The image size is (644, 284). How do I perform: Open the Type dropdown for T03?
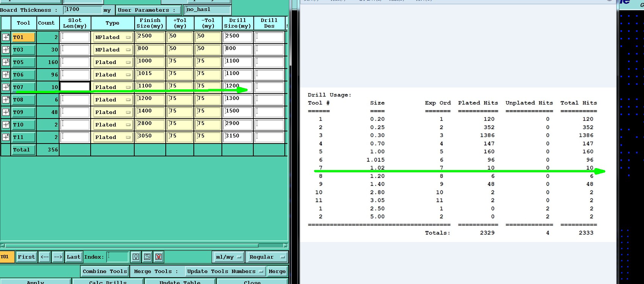[113, 50]
